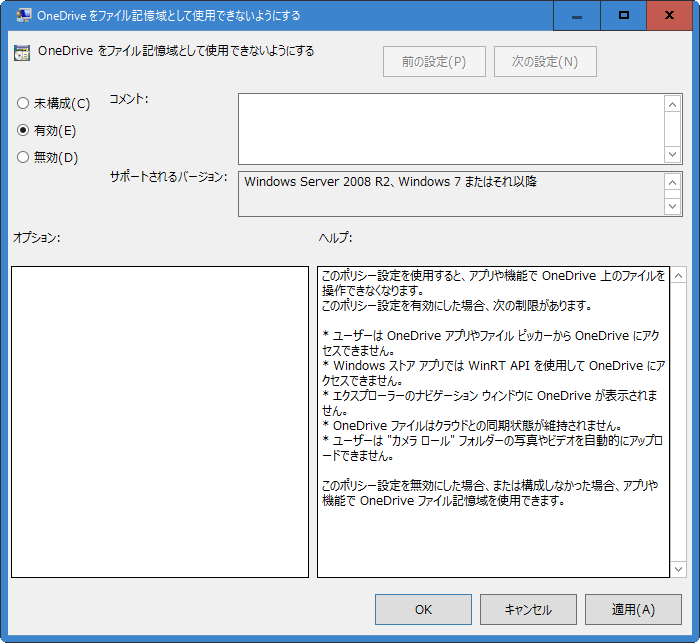
Task: Maximize the policy dialog window
Action: click(624, 16)
